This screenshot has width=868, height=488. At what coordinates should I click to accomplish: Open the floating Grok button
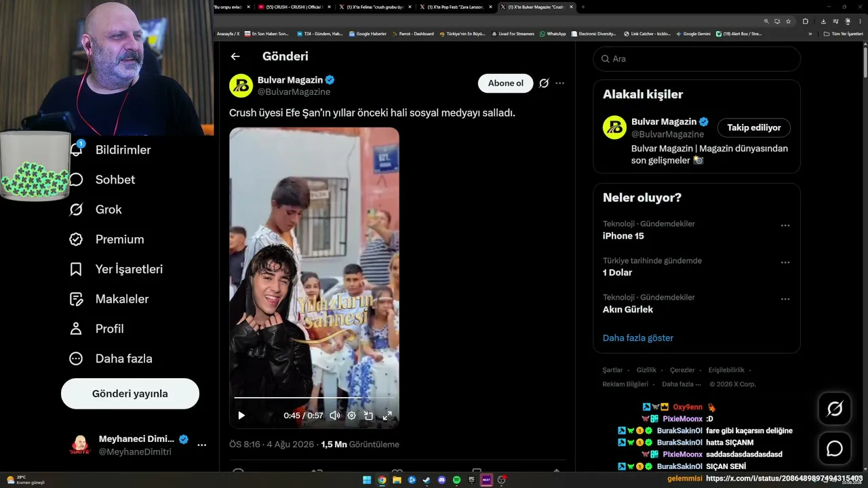834,409
